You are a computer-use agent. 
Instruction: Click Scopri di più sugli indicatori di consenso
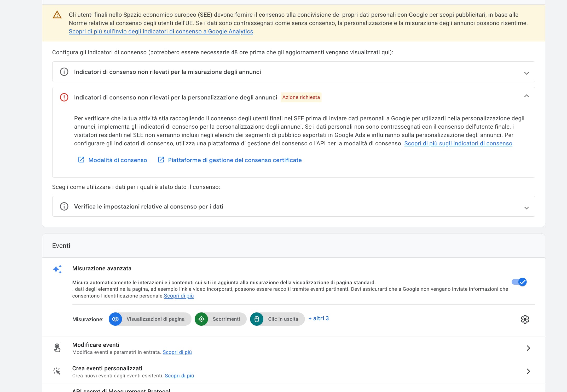click(x=458, y=143)
